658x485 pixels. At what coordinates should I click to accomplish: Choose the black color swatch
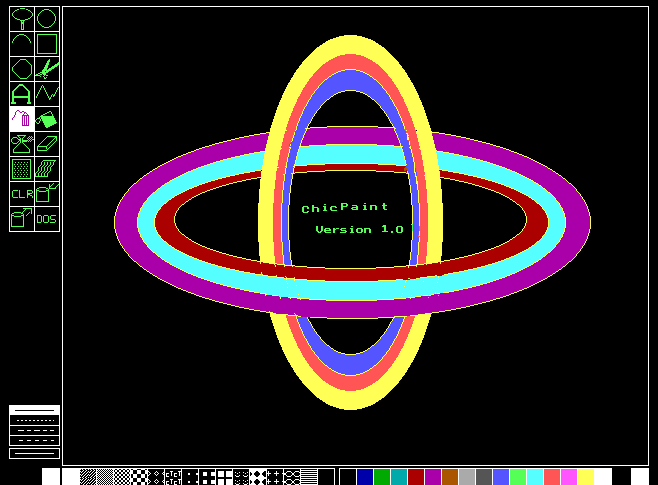(x=348, y=477)
